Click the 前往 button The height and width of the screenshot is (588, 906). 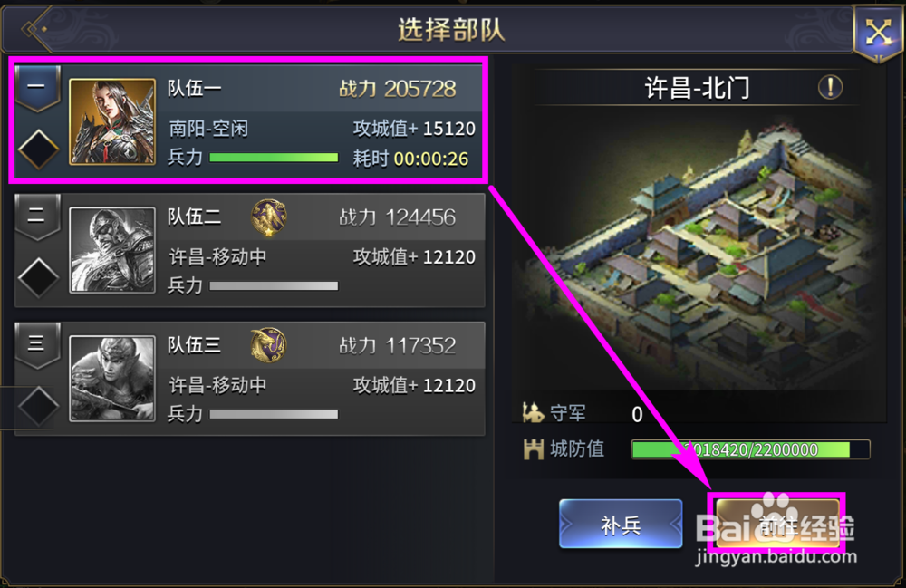point(777,524)
